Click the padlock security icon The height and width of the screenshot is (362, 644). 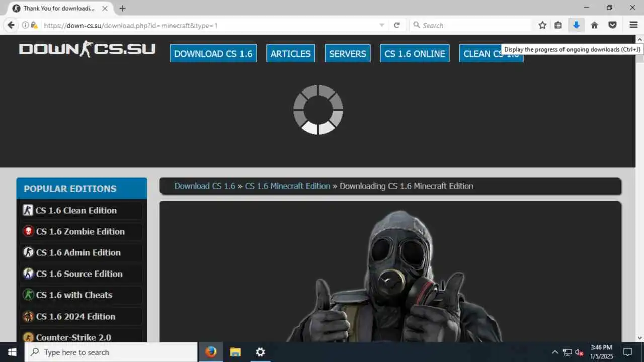pyautogui.click(x=34, y=25)
